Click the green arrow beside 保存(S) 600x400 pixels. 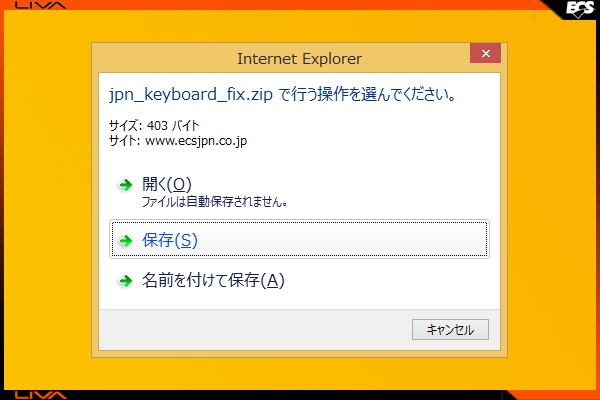click(x=126, y=241)
